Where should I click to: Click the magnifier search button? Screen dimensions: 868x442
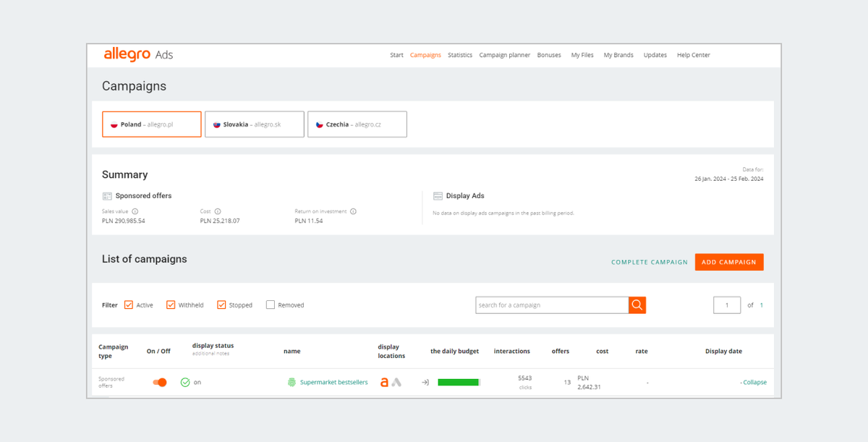637,305
